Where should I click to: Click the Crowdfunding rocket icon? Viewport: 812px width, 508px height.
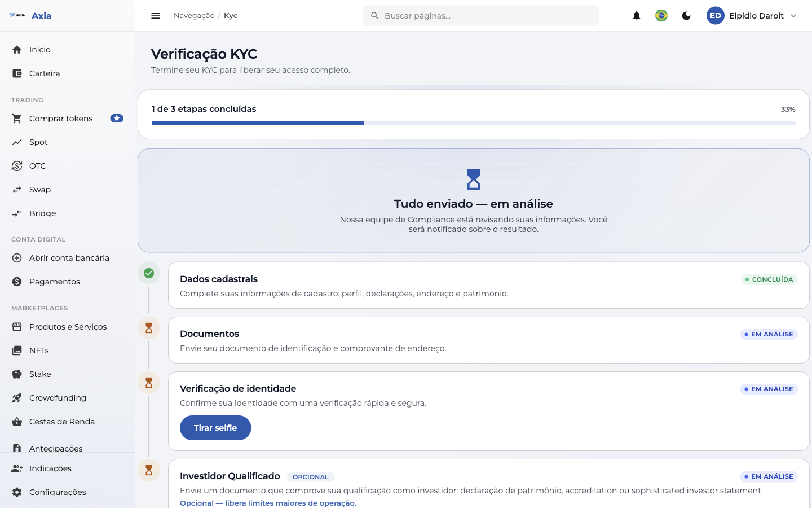coord(17,398)
